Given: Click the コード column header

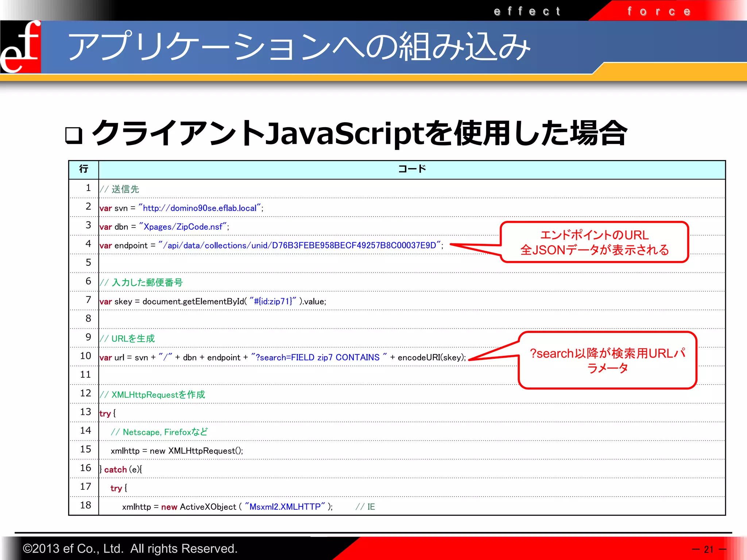Looking at the screenshot, I should pyautogui.click(x=412, y=169).
